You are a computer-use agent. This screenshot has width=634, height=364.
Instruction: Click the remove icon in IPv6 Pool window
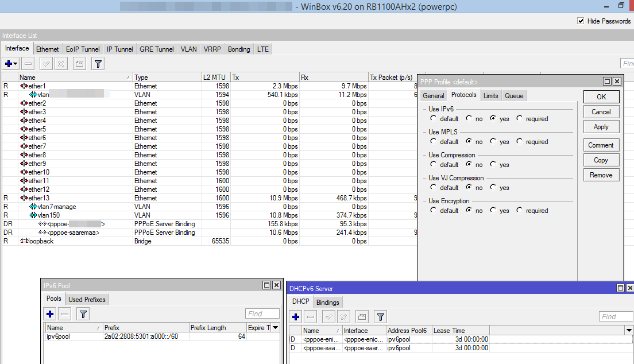65,314
